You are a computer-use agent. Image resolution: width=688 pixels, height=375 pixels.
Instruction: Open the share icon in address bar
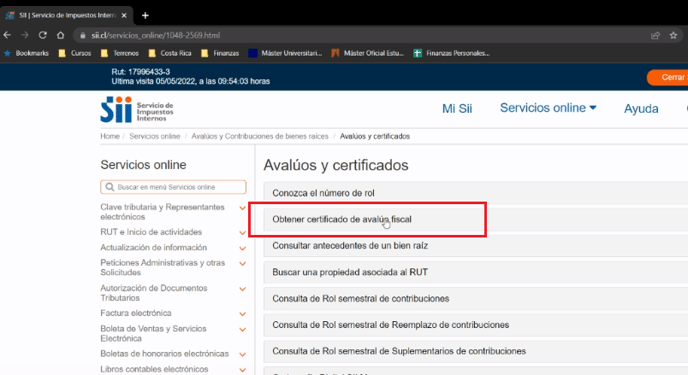click(656, 36)
